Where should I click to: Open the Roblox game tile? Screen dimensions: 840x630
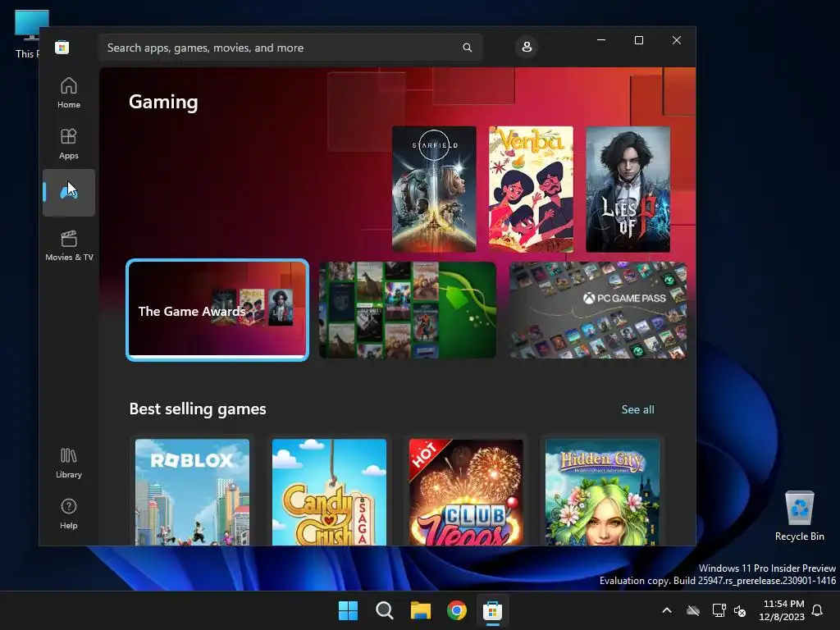pos(192,492)
